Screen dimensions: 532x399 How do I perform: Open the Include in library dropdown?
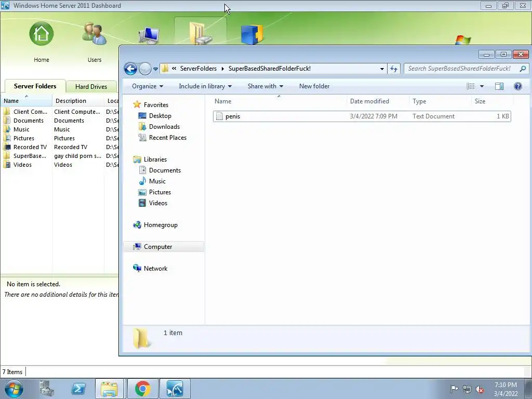(x=205, y=86)
